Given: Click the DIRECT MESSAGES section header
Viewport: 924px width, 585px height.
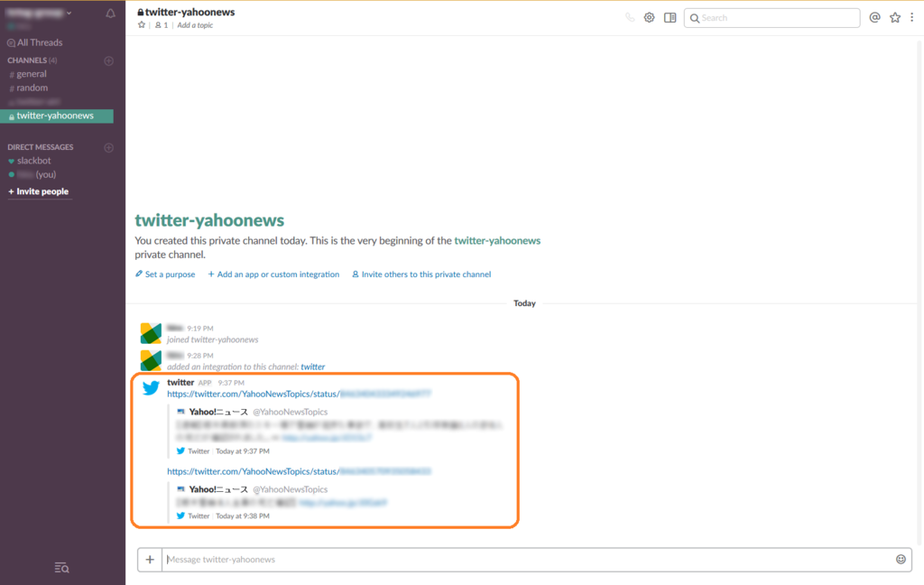Looking at the screenshot, I should pyautogui.click(x=40, y=147).
